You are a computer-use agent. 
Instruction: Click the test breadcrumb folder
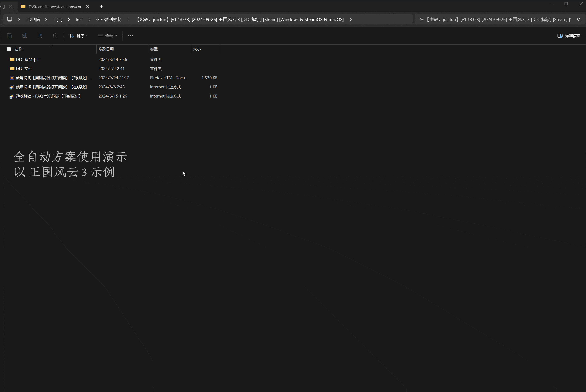[x=79, y=20]
